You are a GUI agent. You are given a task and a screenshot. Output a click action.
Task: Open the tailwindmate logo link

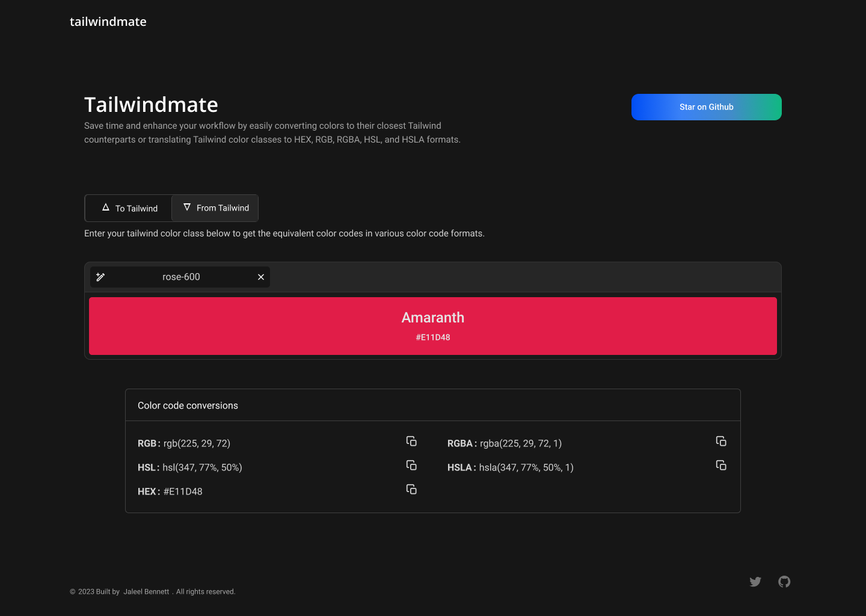[x=108, y=22]
